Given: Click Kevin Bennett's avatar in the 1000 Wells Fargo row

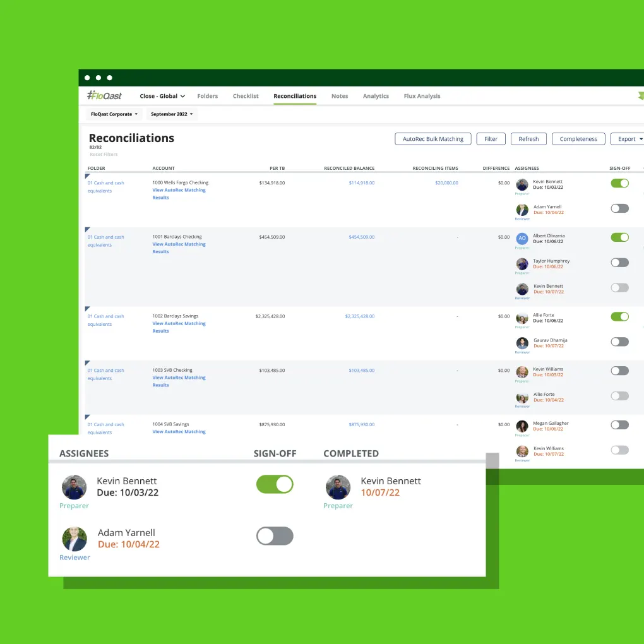Looking at the screenshot, I should click(x=522, y=184).
